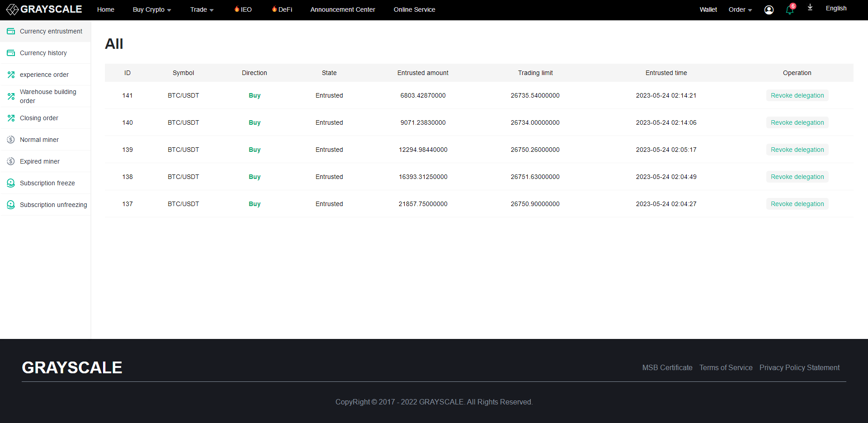The width and height of the screenshot is (868, 423).
Task: Open the notification bell icon
Action: (790, 10)
